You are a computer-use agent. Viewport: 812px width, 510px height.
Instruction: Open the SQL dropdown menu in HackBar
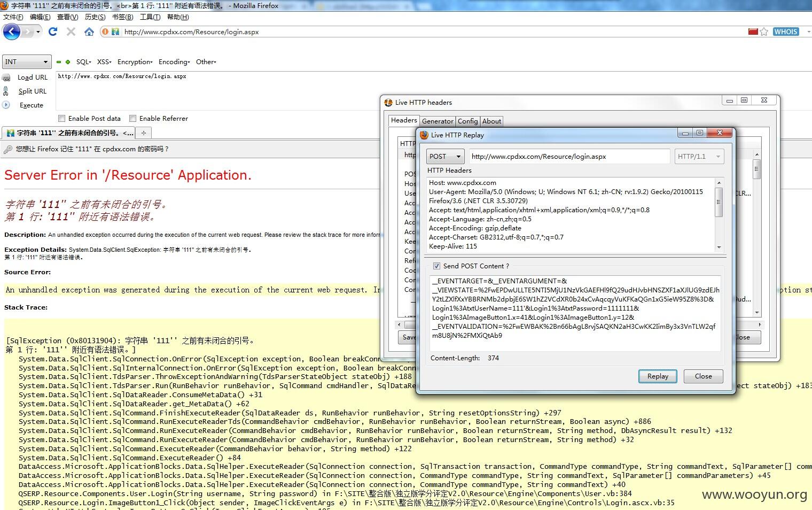[x=84, y=62]
